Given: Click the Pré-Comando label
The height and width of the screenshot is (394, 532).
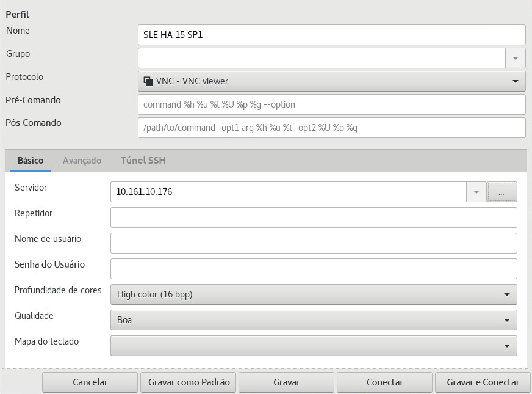Looking at the screenshot, I should pyautogui.click(x=33, y=100).
